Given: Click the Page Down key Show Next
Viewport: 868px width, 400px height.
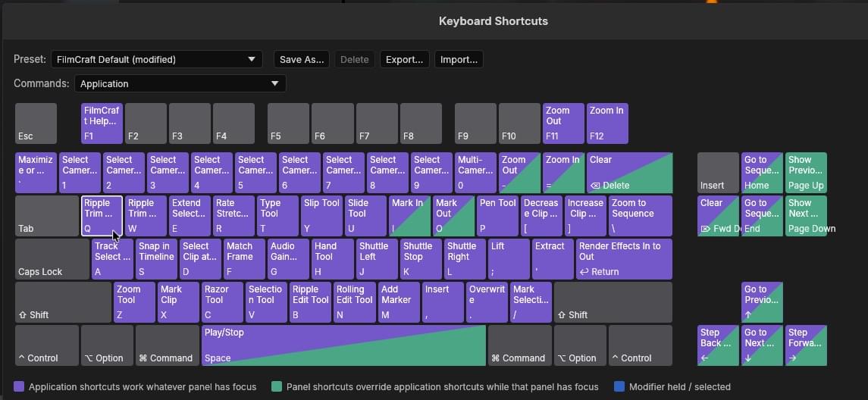Looking at the screenshot, I should pyautogui.click(x=806, y=216).
